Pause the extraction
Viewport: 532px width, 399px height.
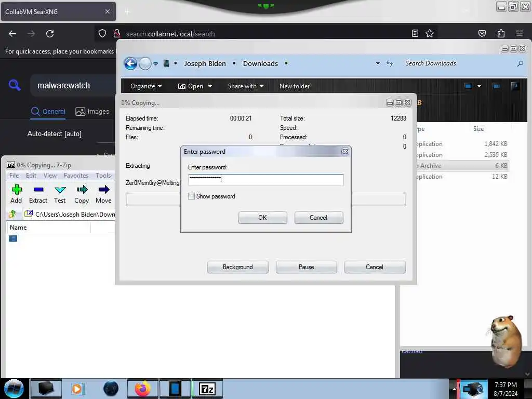(x=307, y=267)
